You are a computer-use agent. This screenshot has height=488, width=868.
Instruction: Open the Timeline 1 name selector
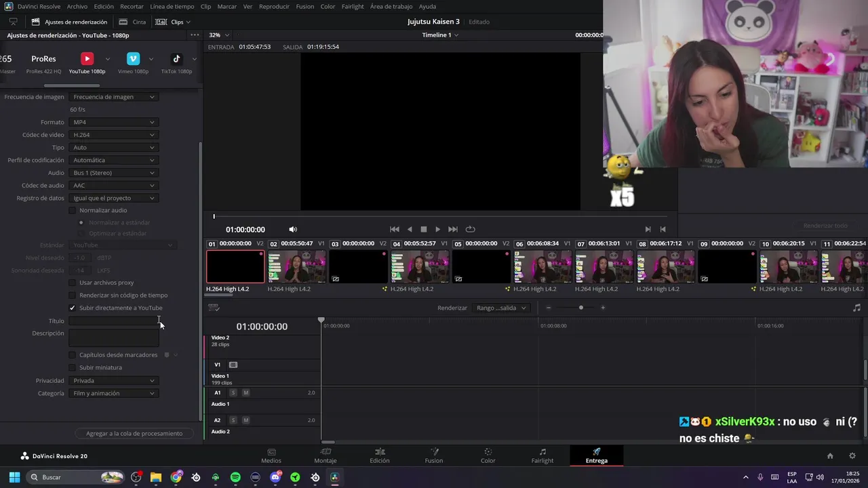(440, 35)
